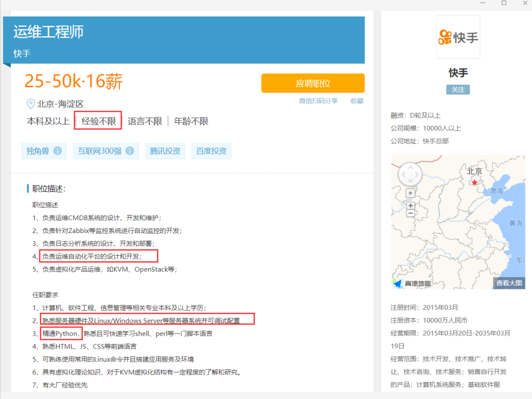Click 注册资本: 10000万人民币 info
The height and width of the screenshot is (399, 532).
(429, 320)
